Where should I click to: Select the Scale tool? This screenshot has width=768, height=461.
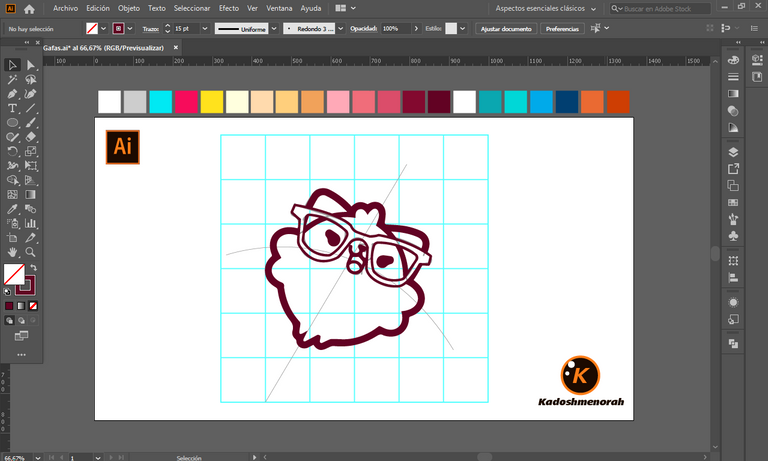30,151
